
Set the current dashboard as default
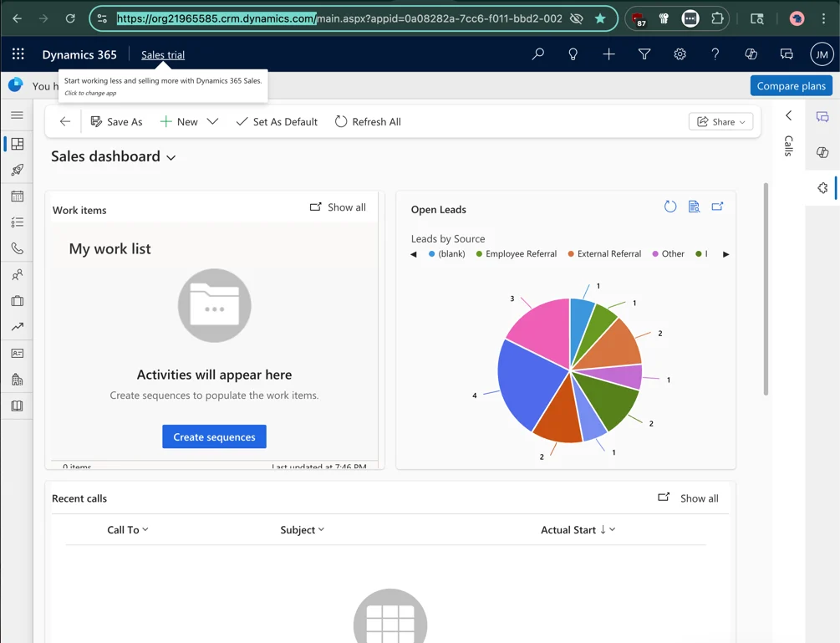coord(276,121)
